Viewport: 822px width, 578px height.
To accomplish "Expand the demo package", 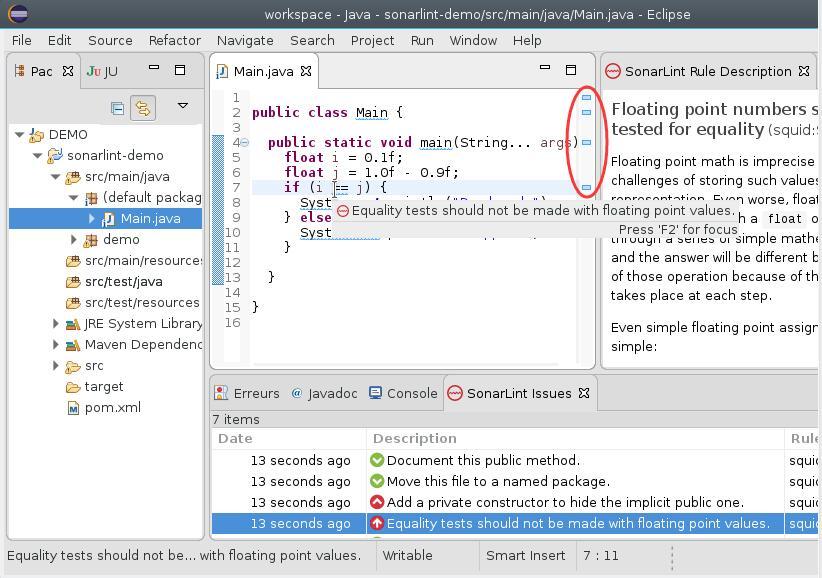I will [74, 239].
